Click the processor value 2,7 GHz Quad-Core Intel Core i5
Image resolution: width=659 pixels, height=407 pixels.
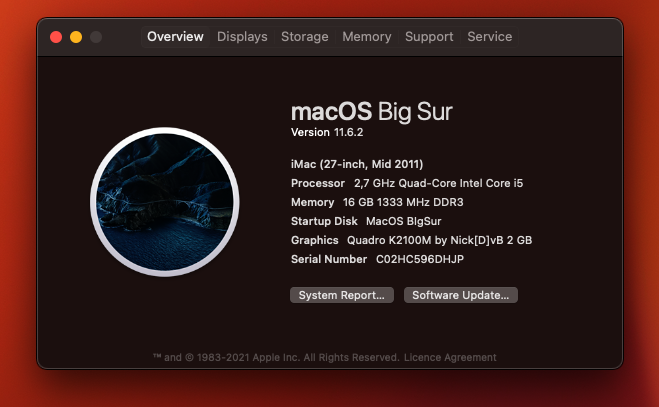point(438,183)
